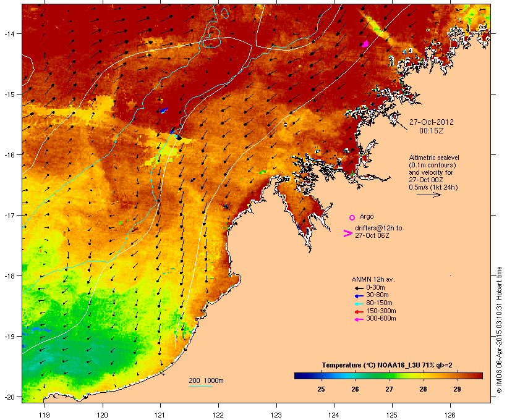The image size is (507, 420).
Task: Click the 'Argo' legend label
Action: 367,216
